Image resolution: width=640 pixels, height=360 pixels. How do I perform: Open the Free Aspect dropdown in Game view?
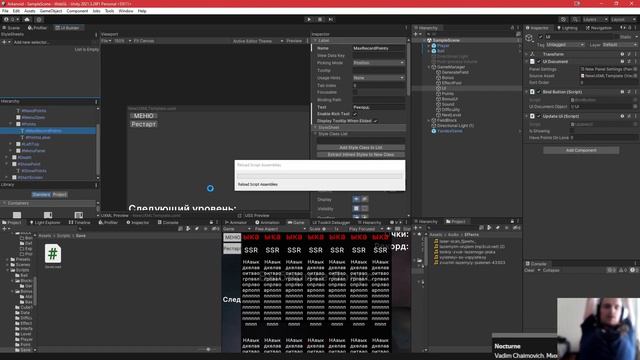coord(280,229)
